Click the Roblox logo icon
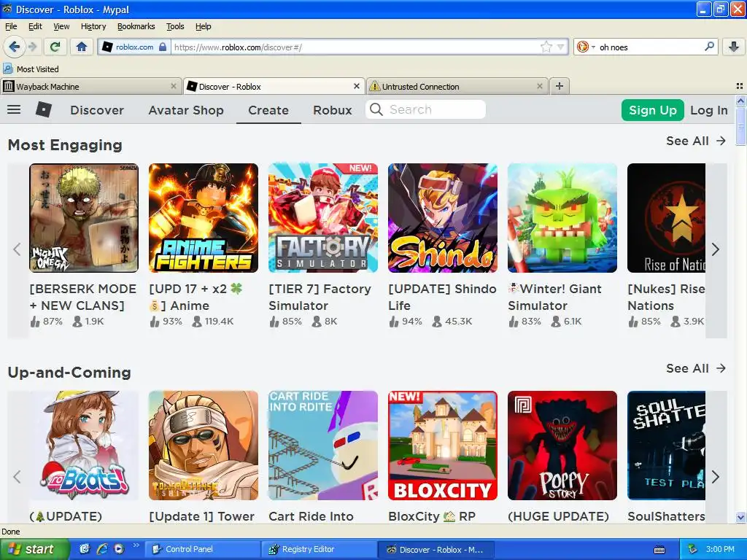Screen dimensions: 747x560 (44, 109)
